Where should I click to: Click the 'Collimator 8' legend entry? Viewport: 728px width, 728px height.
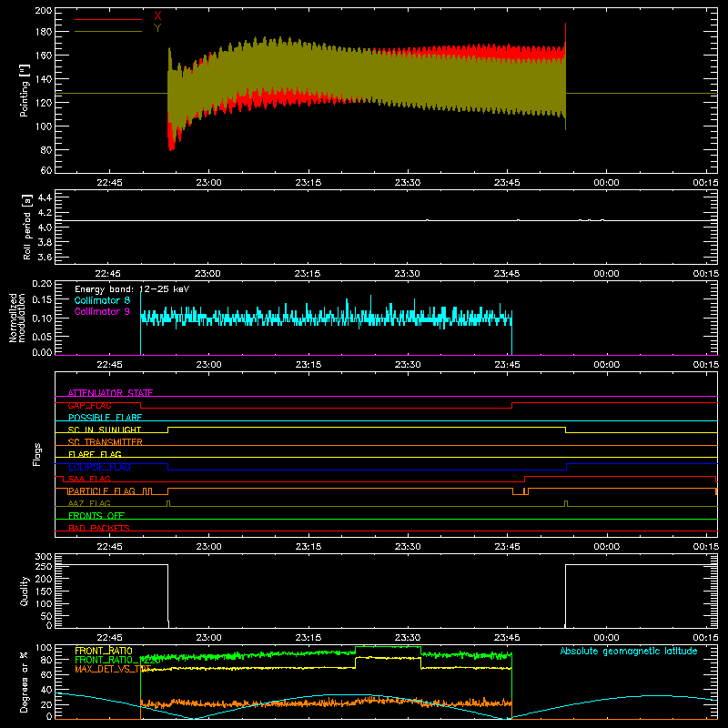click(x=102, y=300)
